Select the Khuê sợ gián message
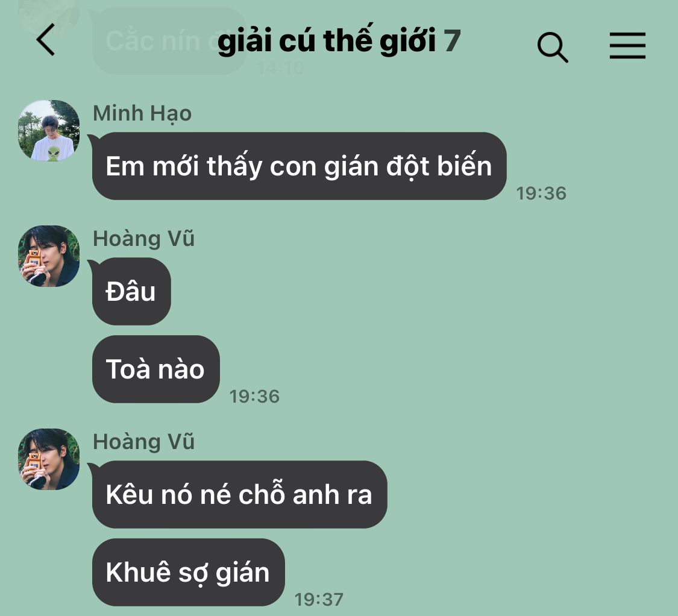 [188, 573]
